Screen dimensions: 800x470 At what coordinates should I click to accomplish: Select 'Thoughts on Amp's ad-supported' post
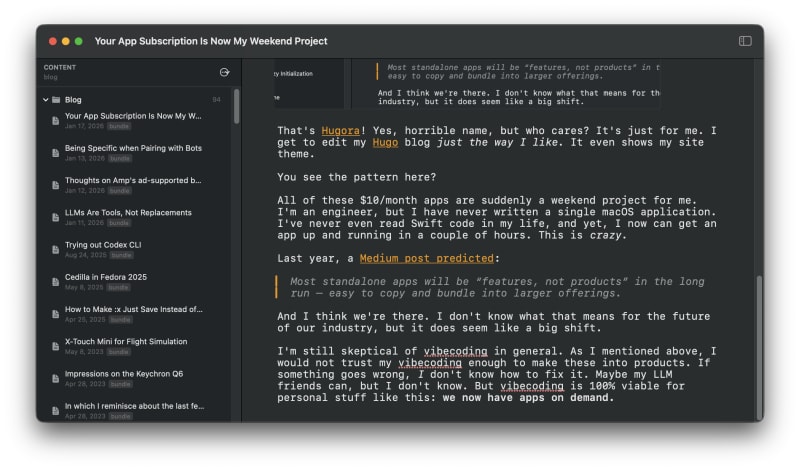click(x=133, y=180)
